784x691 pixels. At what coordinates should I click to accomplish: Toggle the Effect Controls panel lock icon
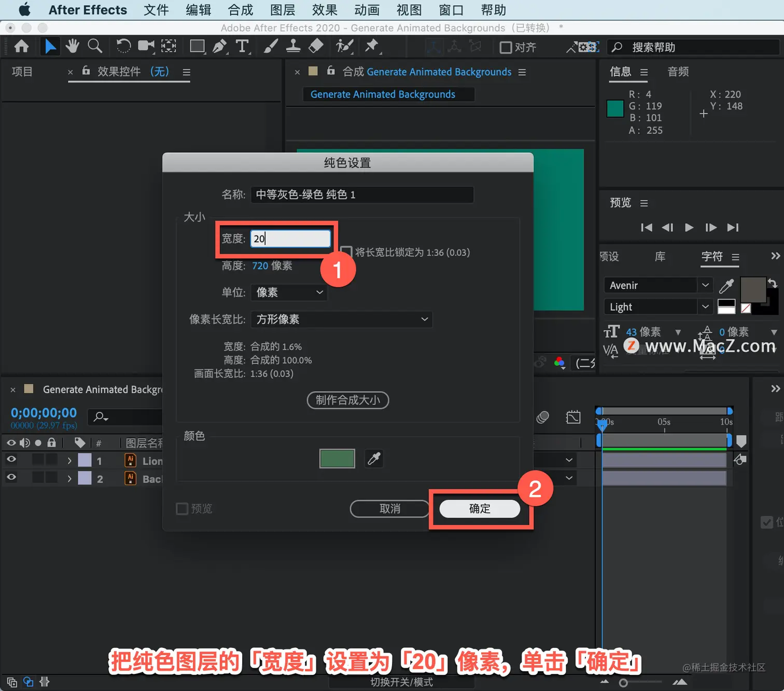coord(86,71)
